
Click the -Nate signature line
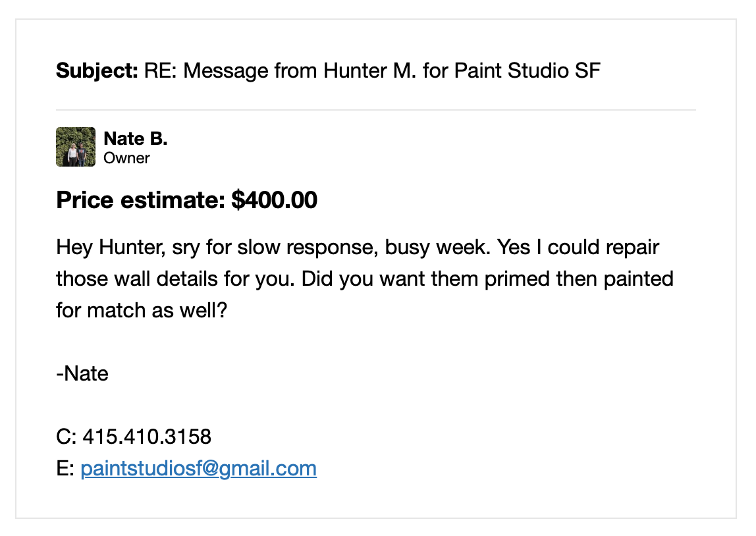point(82,373)
